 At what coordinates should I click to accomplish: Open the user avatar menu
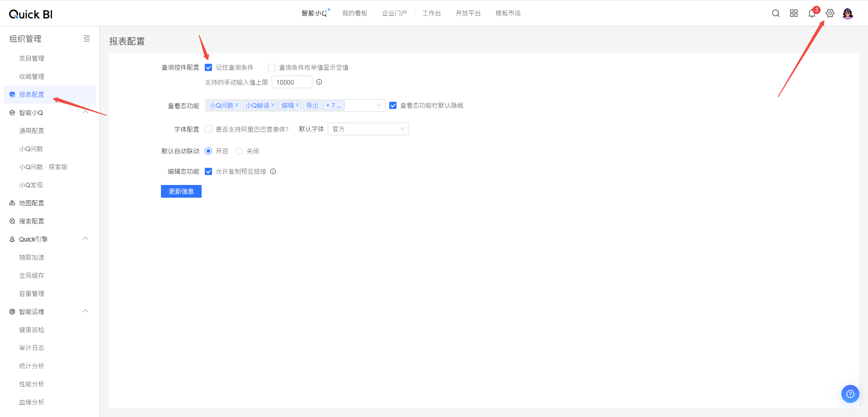coord(848,14)
